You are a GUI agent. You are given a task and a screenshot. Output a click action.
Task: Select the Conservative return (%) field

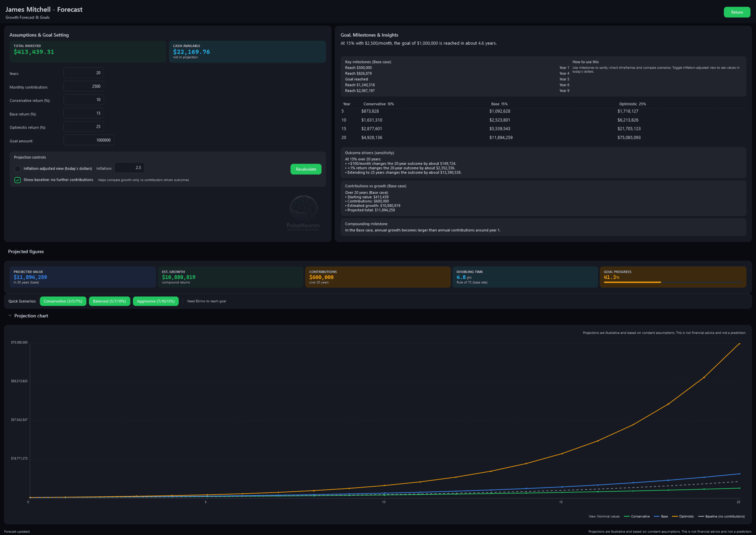pyautogui.click(x=84, y=100)
